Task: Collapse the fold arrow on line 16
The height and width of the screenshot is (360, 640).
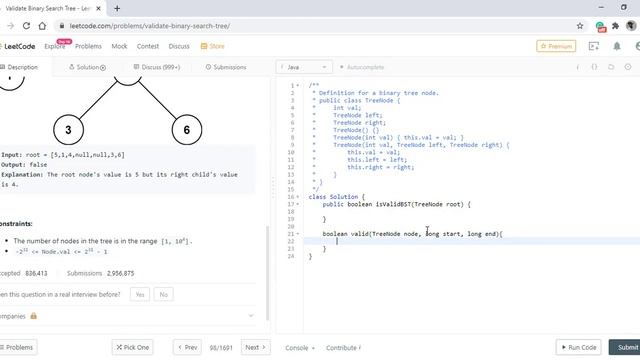Action: click(298, 197)
